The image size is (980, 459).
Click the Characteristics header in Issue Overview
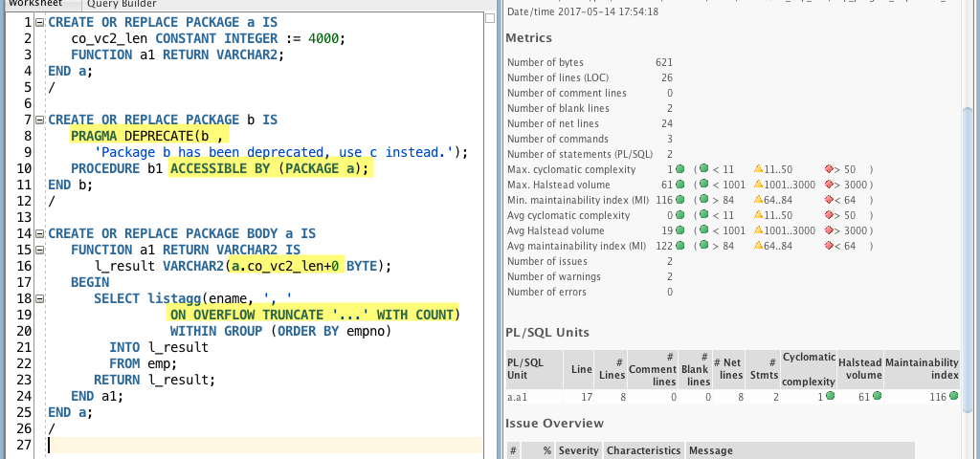644,450
